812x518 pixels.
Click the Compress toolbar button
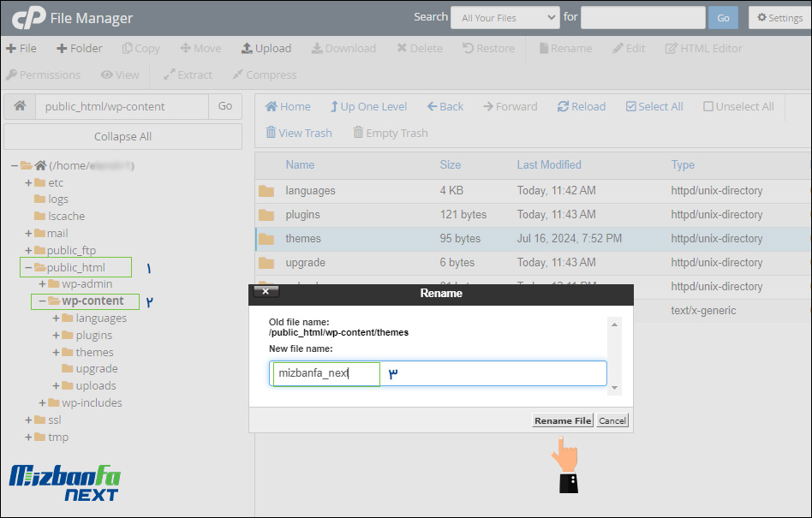265,75
